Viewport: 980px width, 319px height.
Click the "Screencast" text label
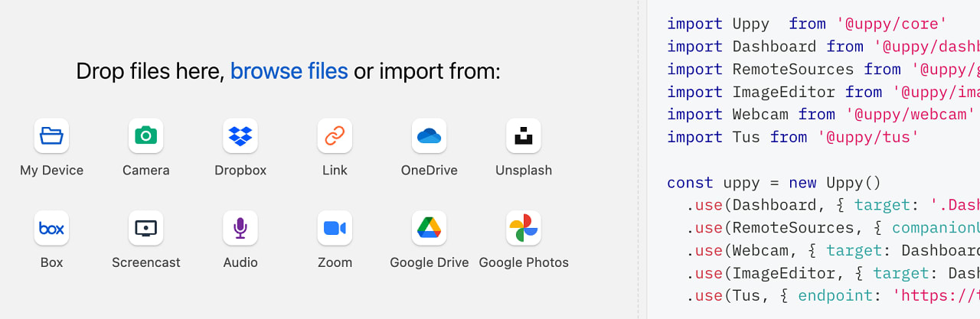[x=145, y=262]
